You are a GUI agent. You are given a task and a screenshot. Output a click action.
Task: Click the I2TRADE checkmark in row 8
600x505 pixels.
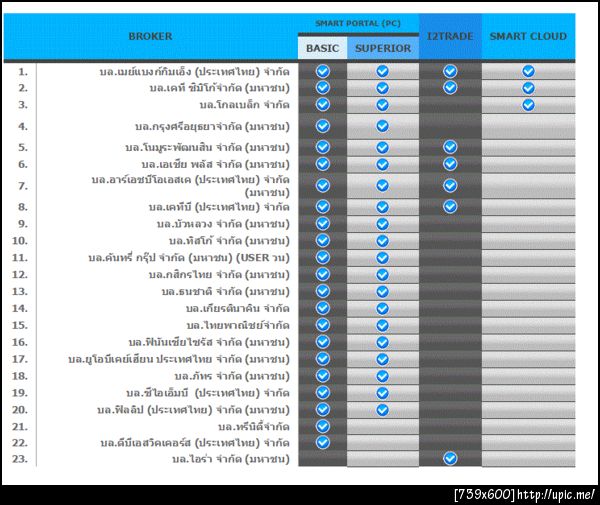coord(450,207)
